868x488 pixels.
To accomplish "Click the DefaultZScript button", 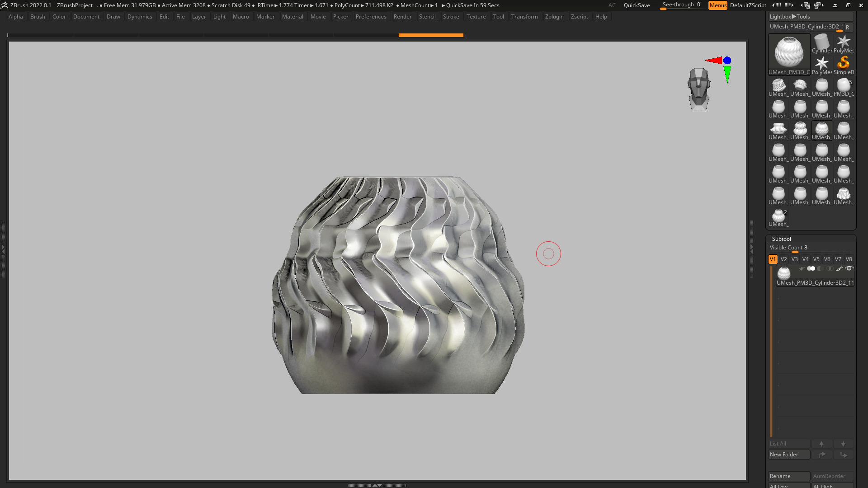I will [748, 5].
